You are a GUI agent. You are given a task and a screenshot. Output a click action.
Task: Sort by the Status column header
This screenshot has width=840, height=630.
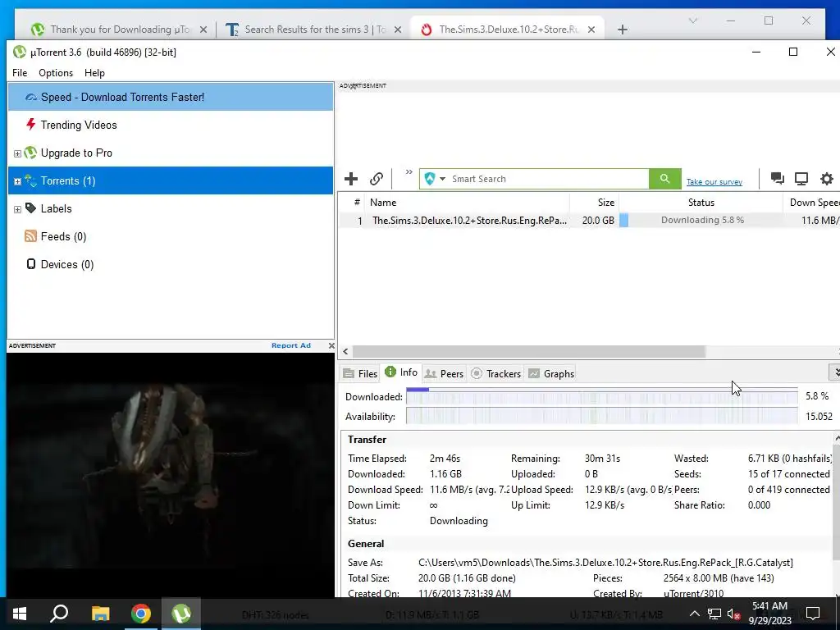pyautogui.click(x=701, y=203)
